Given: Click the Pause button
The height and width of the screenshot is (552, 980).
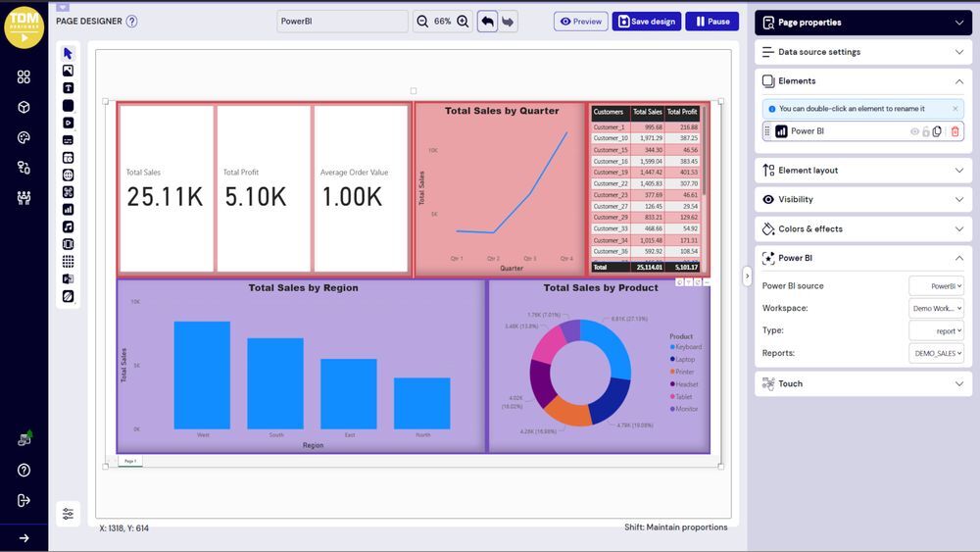Looking at the screenshot, I should [x=711, y=22].
